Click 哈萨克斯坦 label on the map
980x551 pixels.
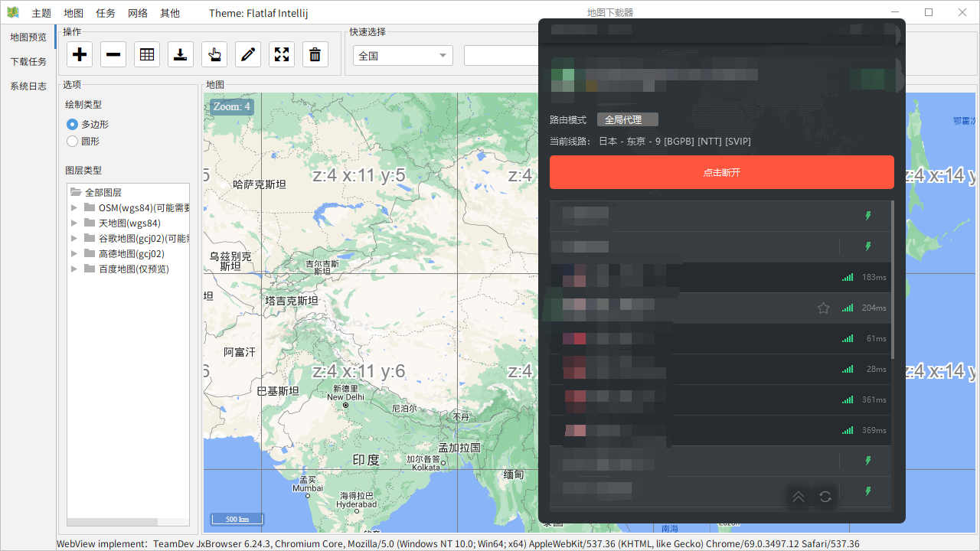[x=260, y=184]
